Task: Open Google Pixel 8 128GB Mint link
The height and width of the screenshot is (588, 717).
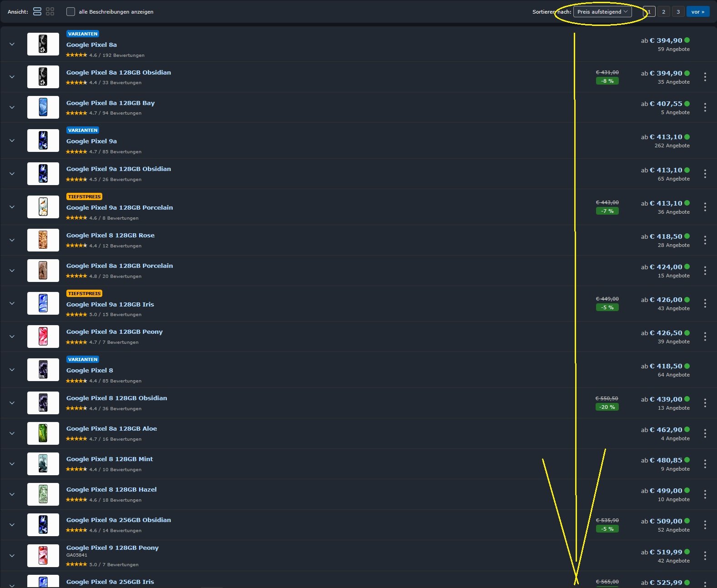Action: click(x=110, y=459)
